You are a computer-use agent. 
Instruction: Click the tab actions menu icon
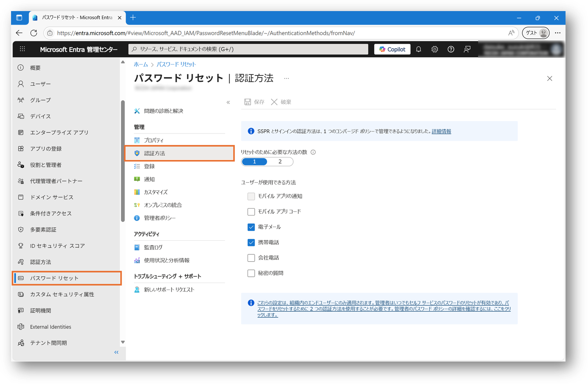pyautogui.click(x=19, y=18)
